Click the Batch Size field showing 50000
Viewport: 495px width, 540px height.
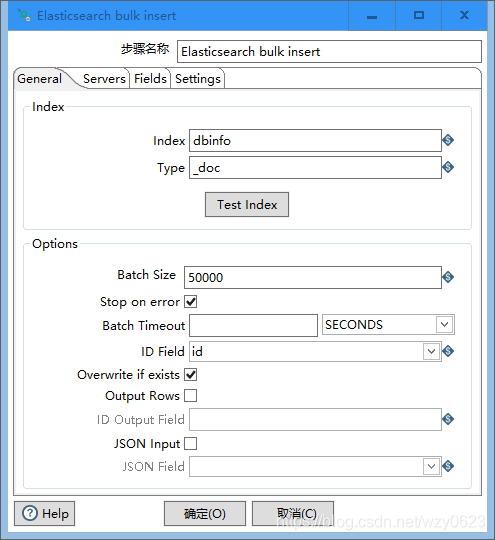[x=313, y=277]
